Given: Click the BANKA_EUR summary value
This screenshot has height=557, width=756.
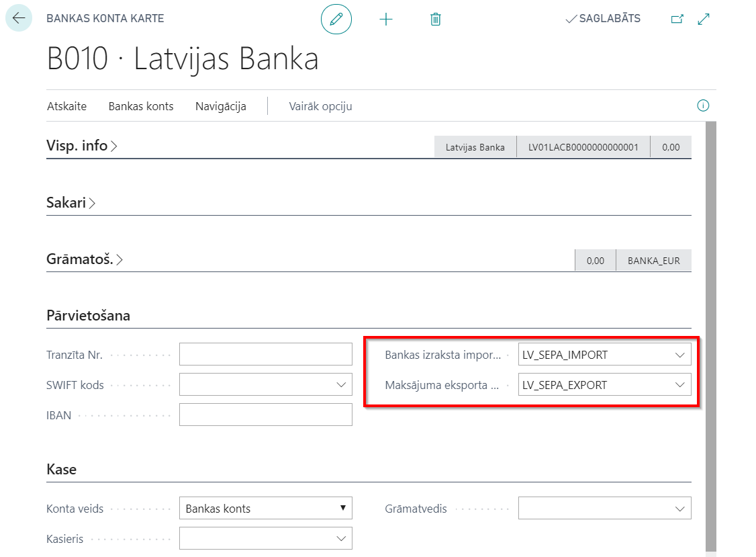Looking at the screenshot, I should pyautogui.click(x=653, y=261).
